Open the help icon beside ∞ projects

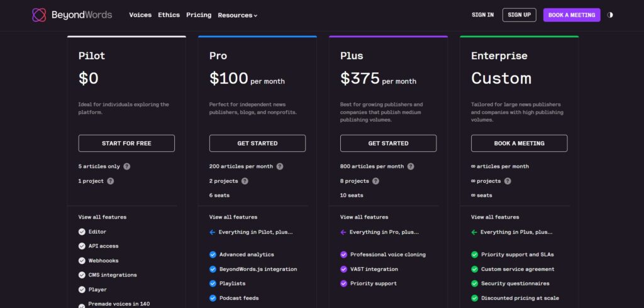(x=508, y=181)
